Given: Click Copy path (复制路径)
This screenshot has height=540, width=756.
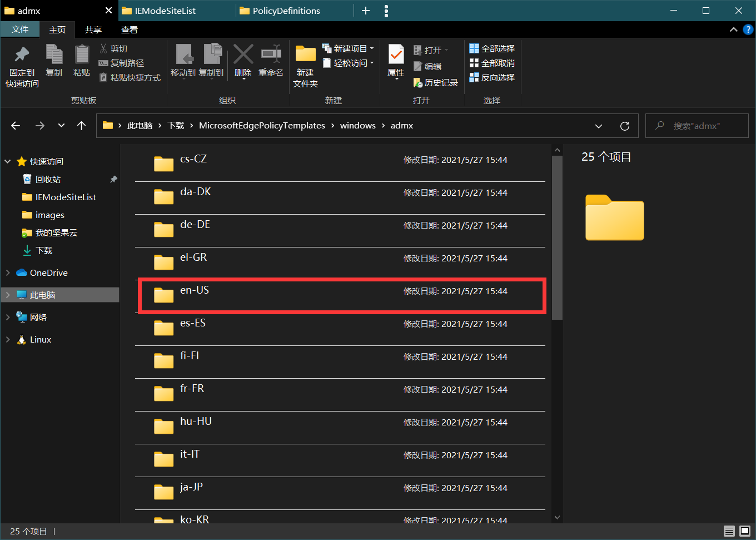Looking at the screenshot, I should (121, 63).
